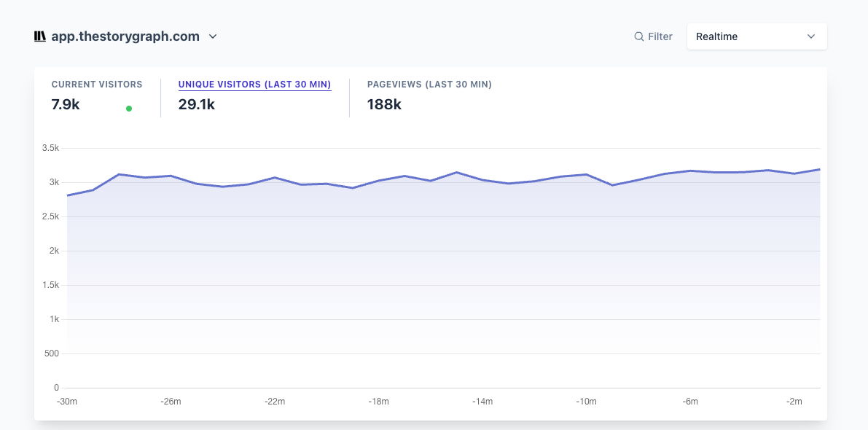Click the -30m x-axis label

point(67,402)
